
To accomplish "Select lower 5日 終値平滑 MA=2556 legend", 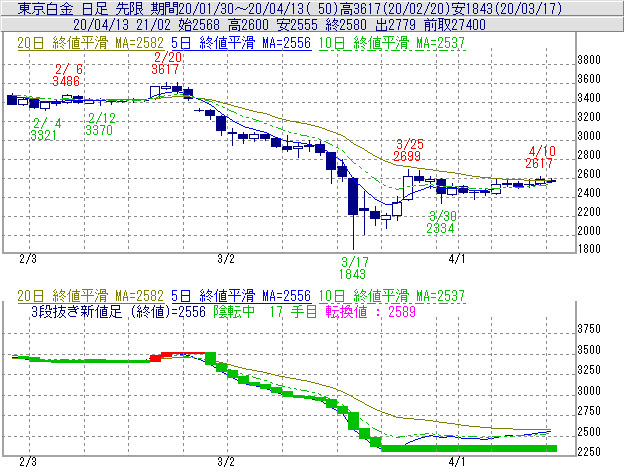I will 241,296.
